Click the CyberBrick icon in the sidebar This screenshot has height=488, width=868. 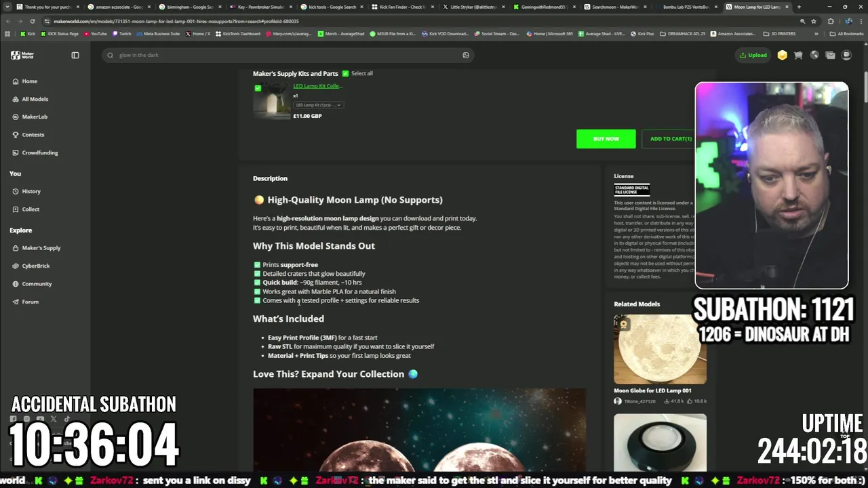16,266
